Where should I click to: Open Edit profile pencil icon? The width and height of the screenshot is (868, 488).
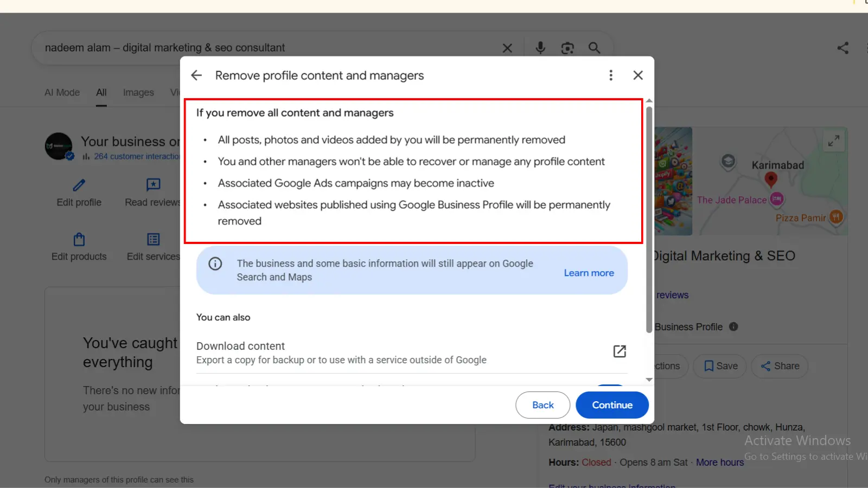tap(79, 185)
